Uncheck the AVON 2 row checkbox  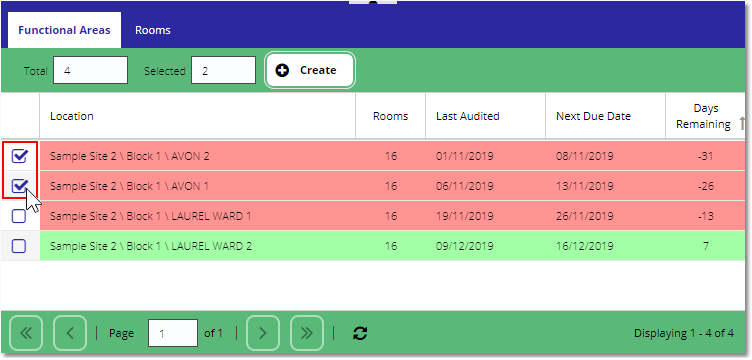tap(19, 156)
